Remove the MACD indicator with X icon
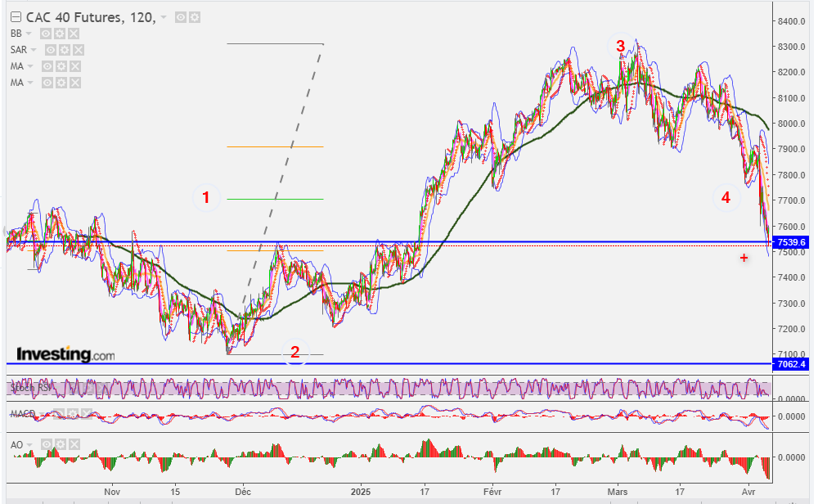This screenshot has width=818, height=504. click(87, 414)
